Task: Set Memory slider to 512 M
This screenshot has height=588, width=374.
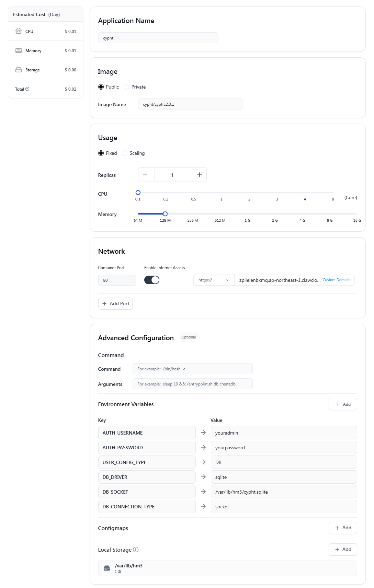Action: (220, 214)
